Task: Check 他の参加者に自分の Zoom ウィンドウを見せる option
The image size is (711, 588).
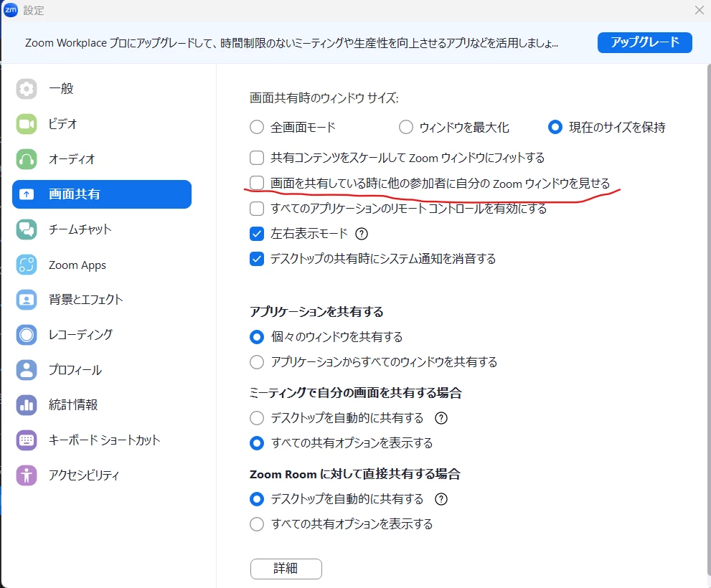Action: [x=257, y=183]
